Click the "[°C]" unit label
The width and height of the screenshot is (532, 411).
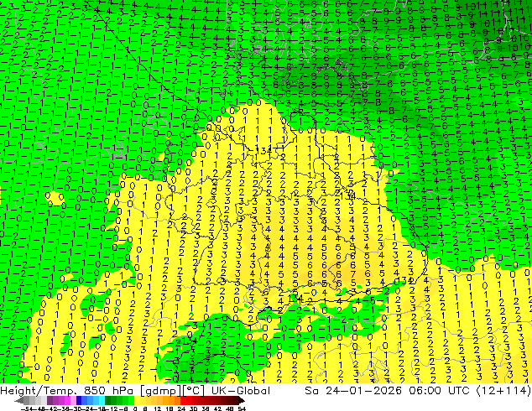(193, 391)
